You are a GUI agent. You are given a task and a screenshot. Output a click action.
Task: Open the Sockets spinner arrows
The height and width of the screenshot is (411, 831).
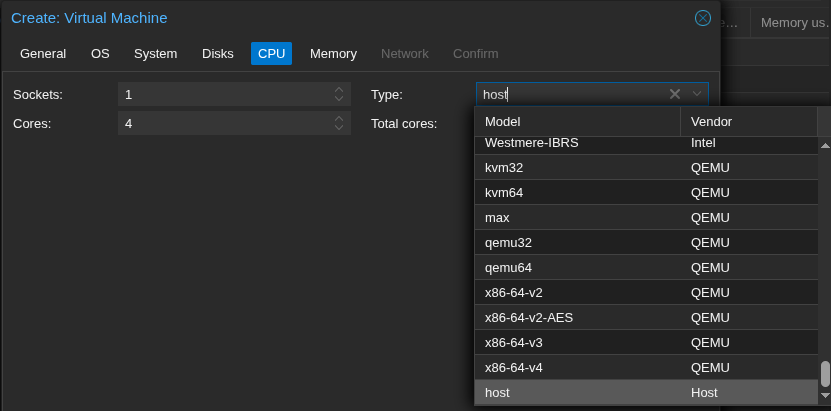[339, 94]
